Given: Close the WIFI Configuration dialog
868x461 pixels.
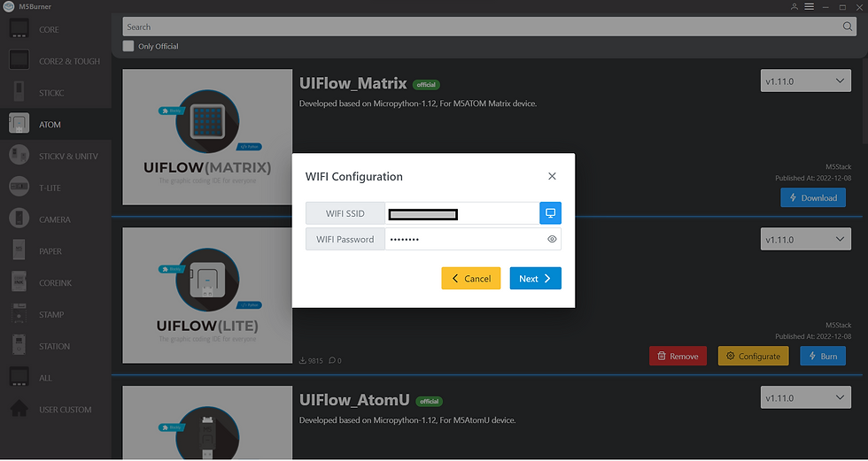Looking at the screenshot, I should [552, 176].
